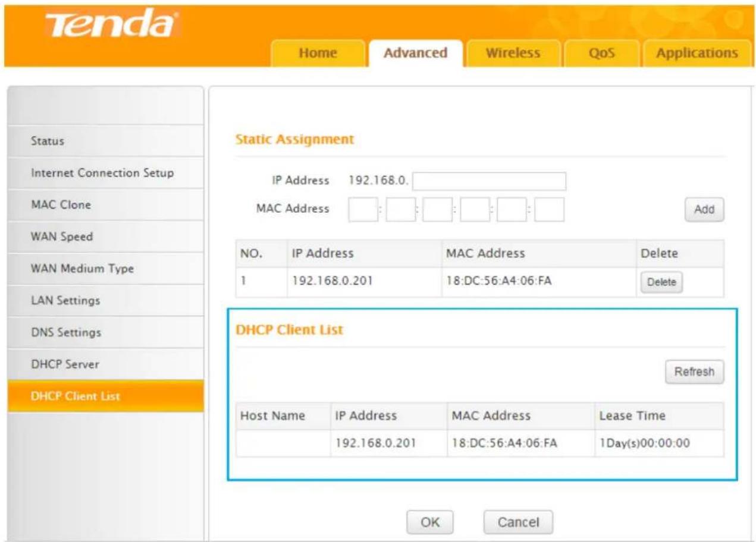The image size is (756, 542).
Task: Click third MAC Address octet box
Action: click(x=437, y=209)
